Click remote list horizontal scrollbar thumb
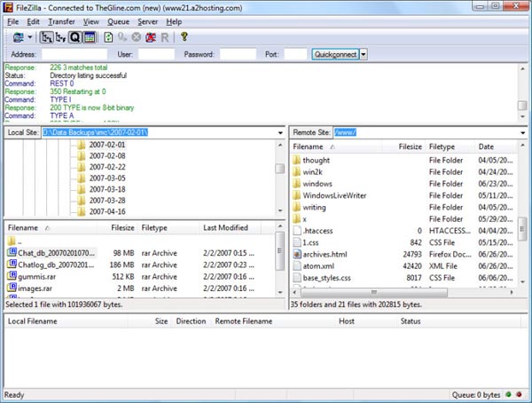 [x=373, y=292]
